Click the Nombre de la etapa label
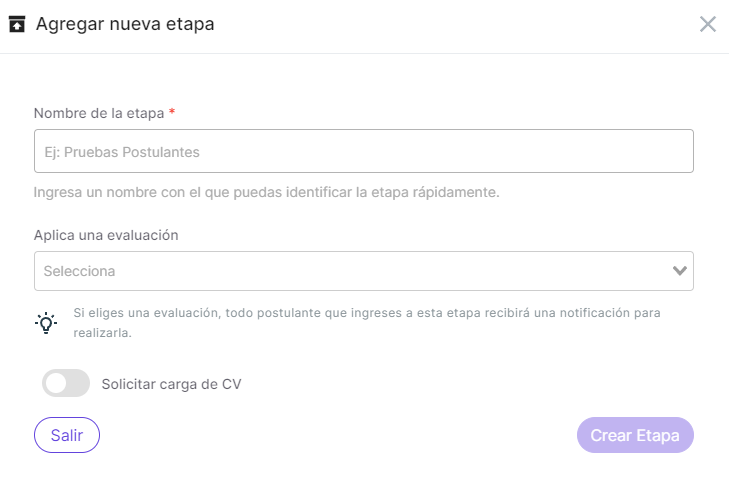 coord(99,113)
